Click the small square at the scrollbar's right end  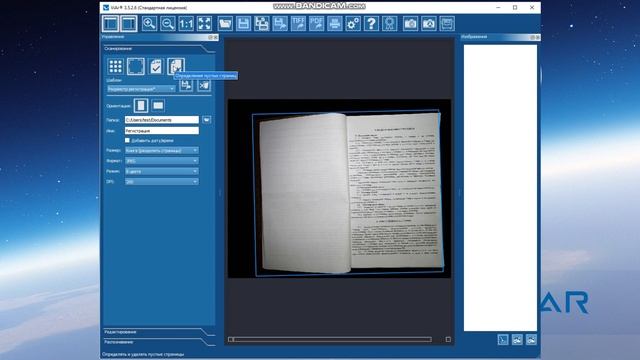[448, 340]
